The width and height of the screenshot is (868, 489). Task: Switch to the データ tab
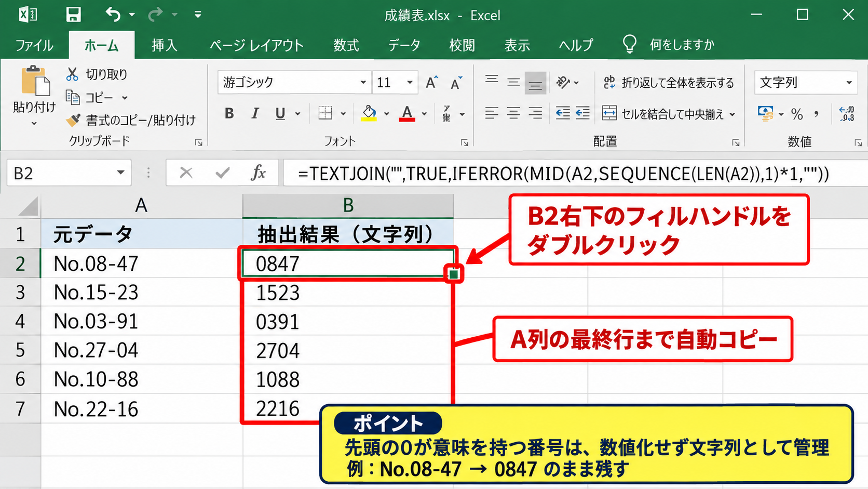pyautogui.click(x=404, y=45)
